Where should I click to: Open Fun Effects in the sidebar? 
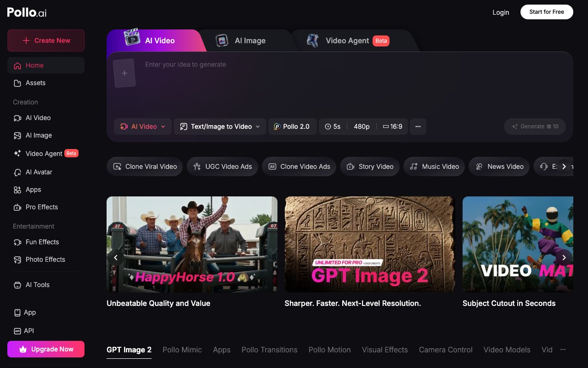(x=46, y=242)
